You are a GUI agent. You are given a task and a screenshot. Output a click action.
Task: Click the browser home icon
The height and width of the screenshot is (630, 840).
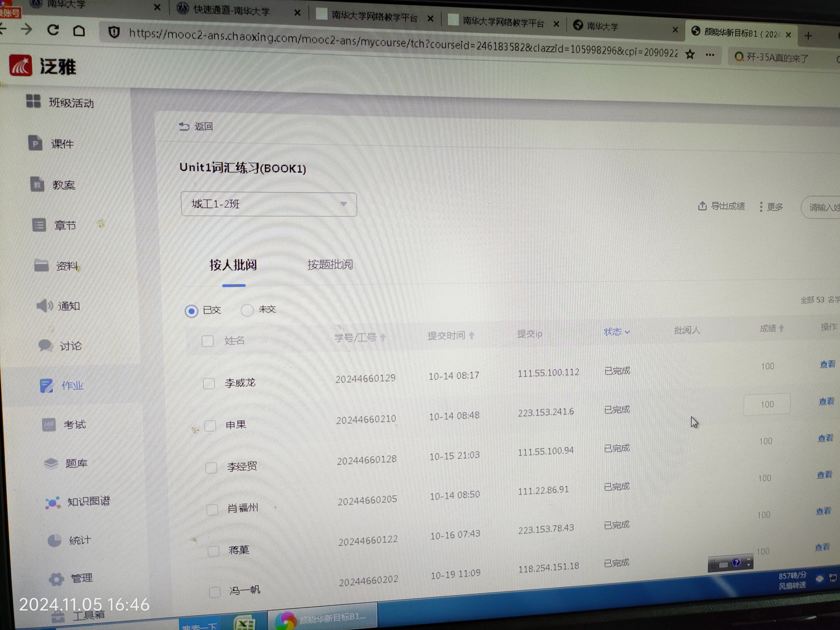click(79, 31)
